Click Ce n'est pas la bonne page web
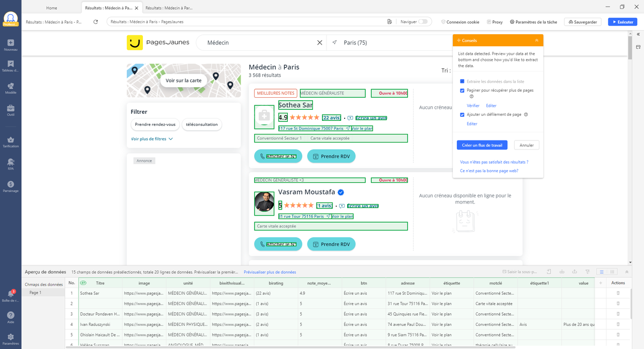The image size is (644, 349). point(489,171)
